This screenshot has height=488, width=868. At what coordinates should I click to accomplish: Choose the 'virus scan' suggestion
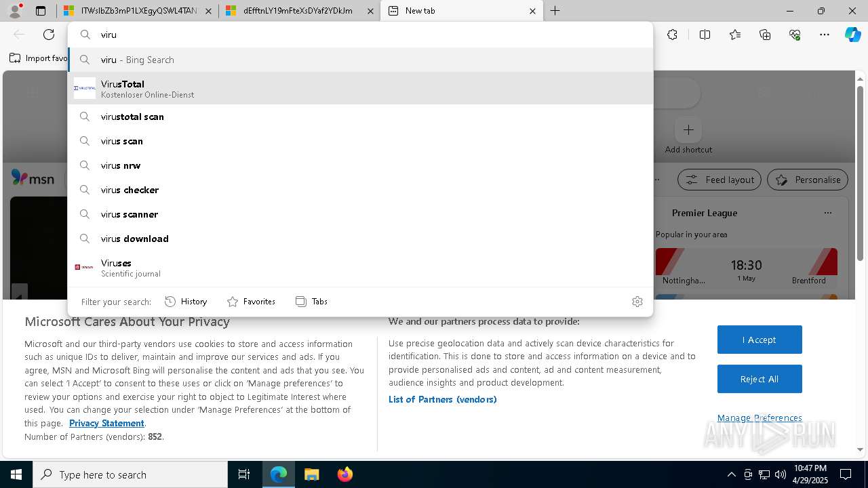point(360,141)
